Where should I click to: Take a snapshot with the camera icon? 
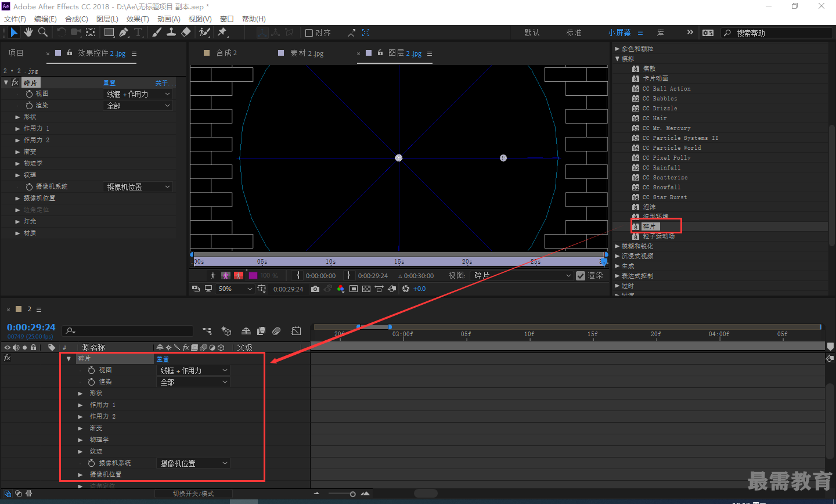pos(315,289)
